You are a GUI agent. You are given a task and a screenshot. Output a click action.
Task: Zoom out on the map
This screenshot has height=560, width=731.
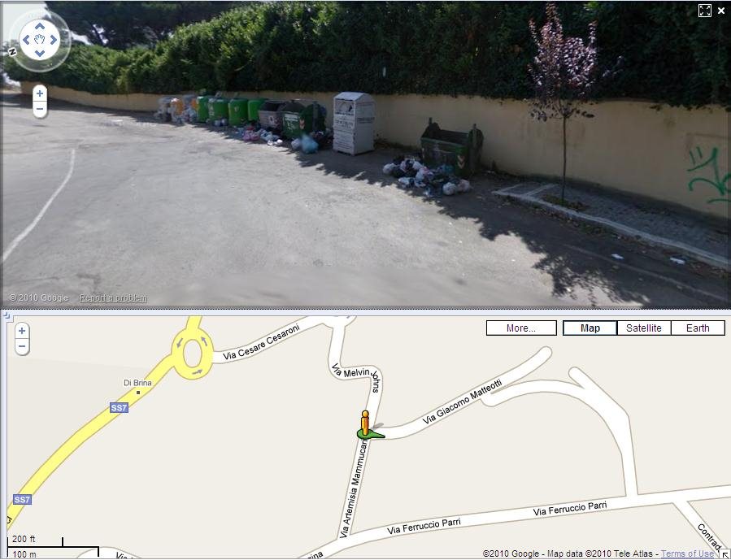point(22,346)
